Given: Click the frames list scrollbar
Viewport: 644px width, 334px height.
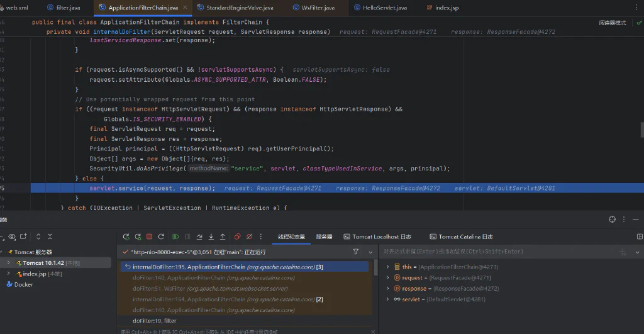Looking at the screenshot, I should coord(376,267).
